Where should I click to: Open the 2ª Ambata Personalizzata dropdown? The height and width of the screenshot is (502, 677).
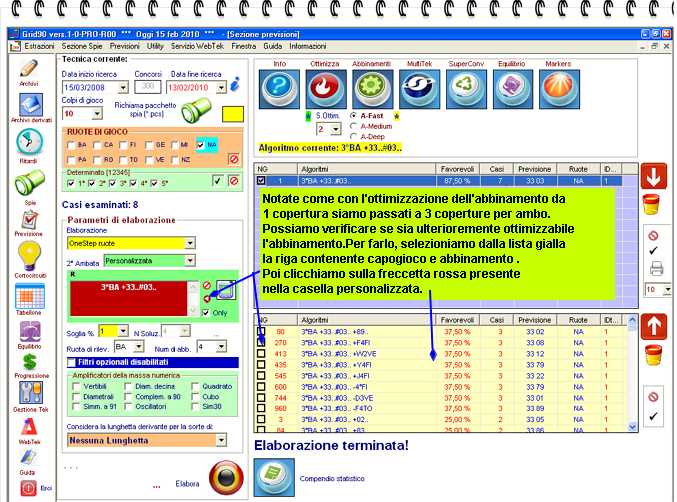tap(190, 260)
